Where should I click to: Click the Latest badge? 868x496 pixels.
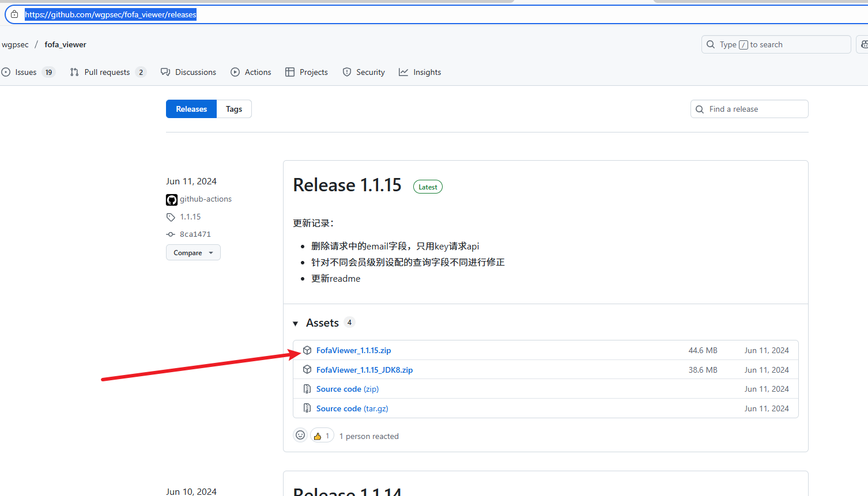(x=428, y=187)
